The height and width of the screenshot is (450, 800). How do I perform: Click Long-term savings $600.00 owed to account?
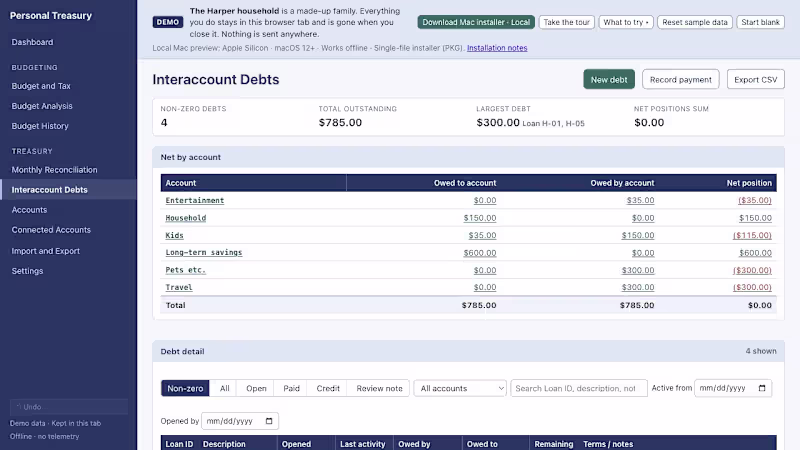point(480,253)
